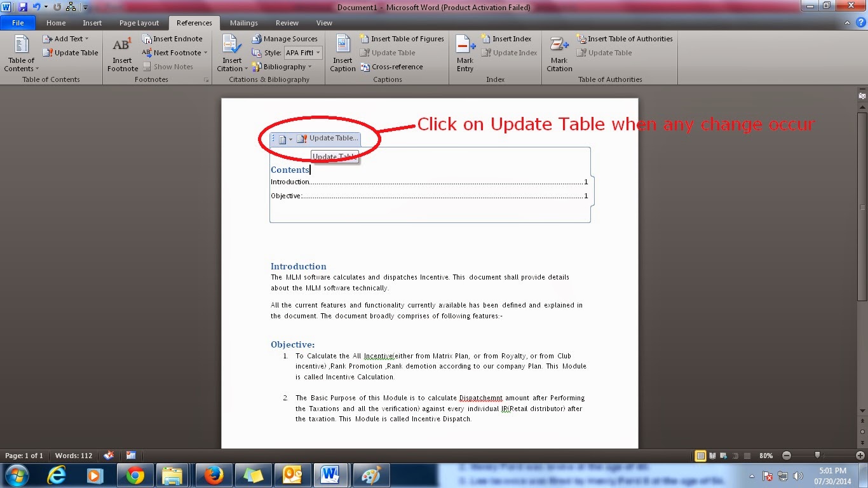Viewport: 868px width, 488px height.
Task: Select Mark Citation
Action: 559,53
